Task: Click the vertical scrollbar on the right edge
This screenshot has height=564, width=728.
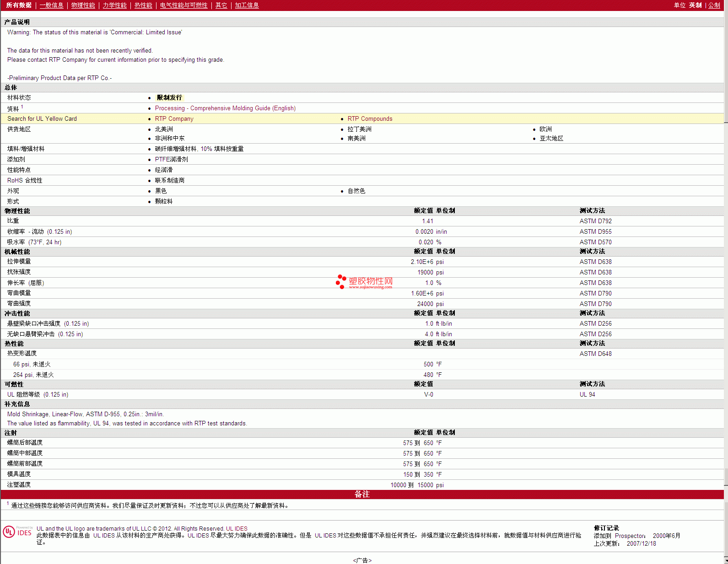Action: [x=726, y=274]
